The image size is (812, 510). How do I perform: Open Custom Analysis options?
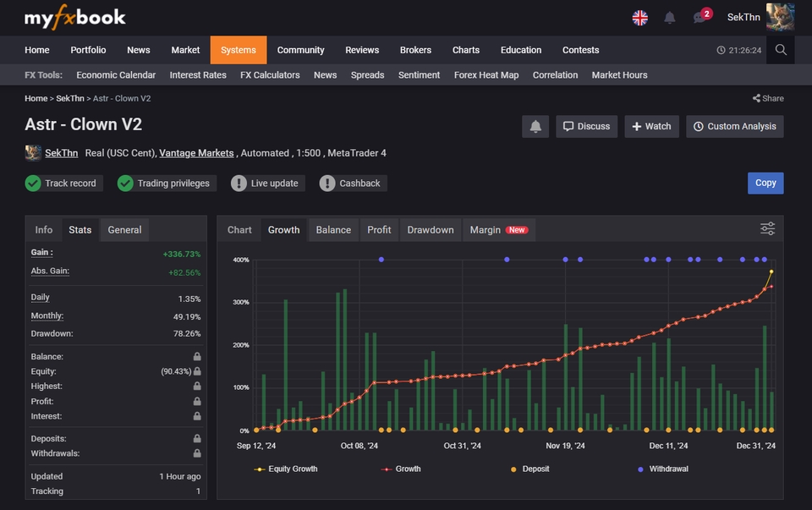click(734, 126)
